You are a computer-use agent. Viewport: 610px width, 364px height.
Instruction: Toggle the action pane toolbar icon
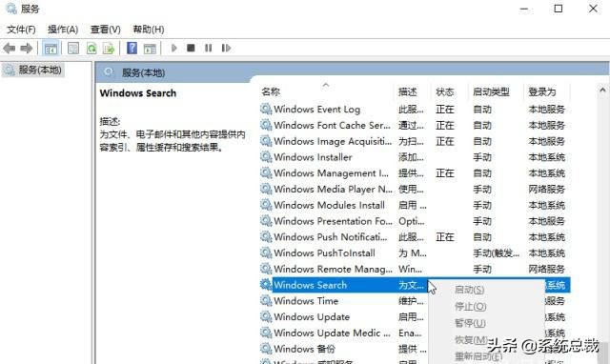click(150, 49)
